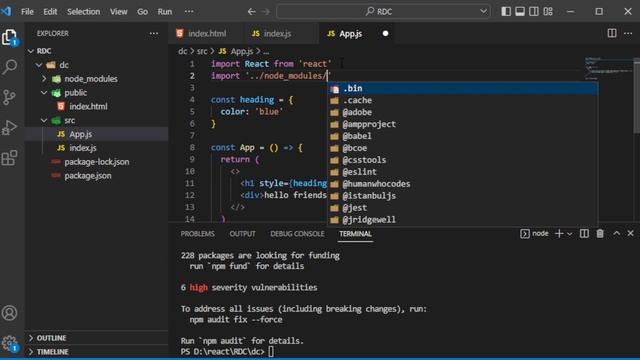The image size is (640, 360).
Task: Choose the @babel folder suggestion
Action: [x=462, y=136]
